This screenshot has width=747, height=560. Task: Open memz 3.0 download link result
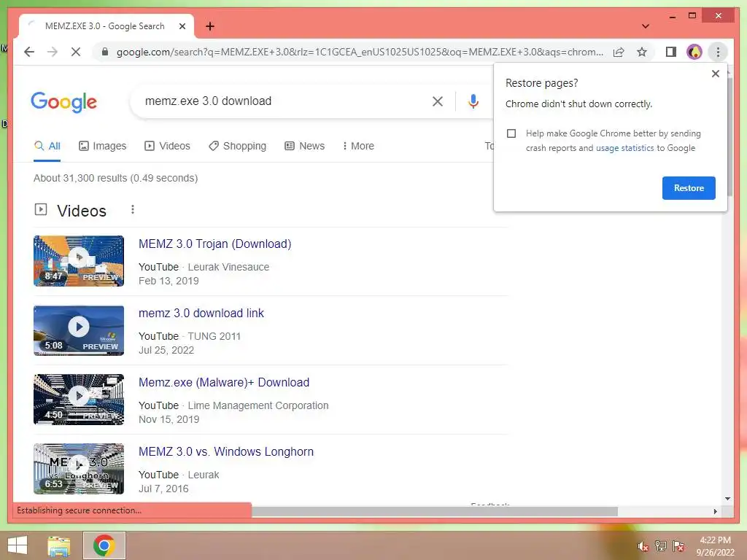[x=201, y=313]
